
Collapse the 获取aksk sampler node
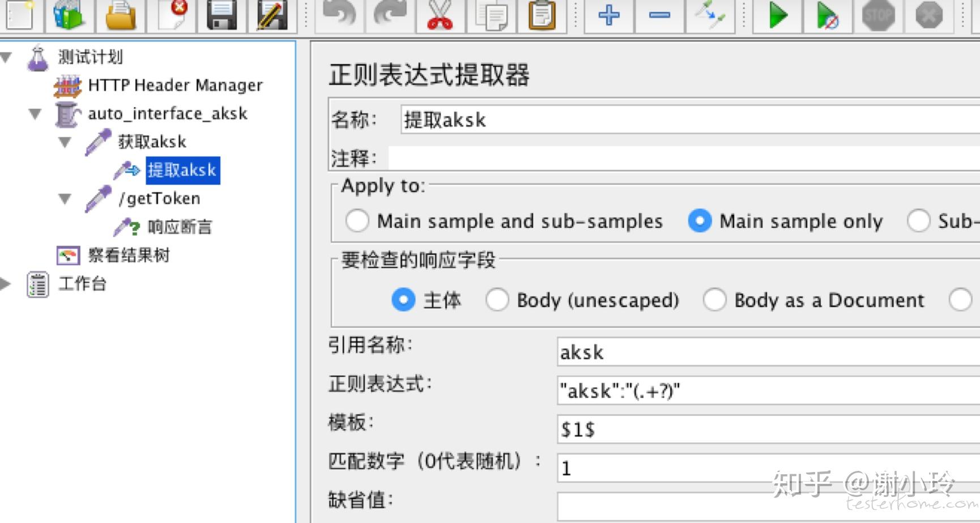click(65, 142)
